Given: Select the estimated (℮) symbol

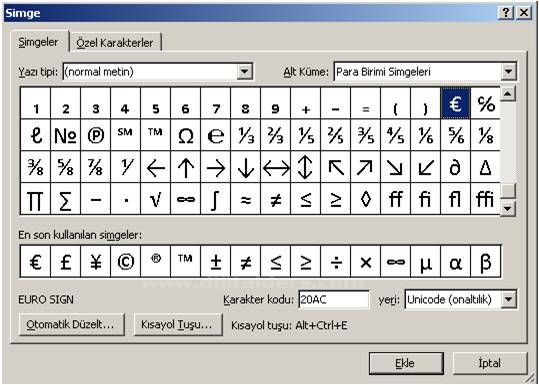Looking at the screenshot, I should (216, 135).
